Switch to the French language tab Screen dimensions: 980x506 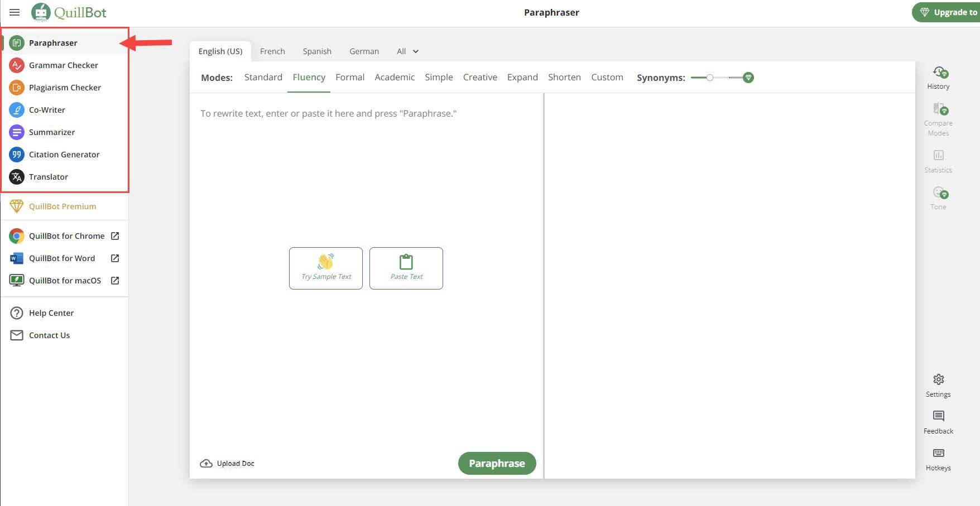pos(272,51)
